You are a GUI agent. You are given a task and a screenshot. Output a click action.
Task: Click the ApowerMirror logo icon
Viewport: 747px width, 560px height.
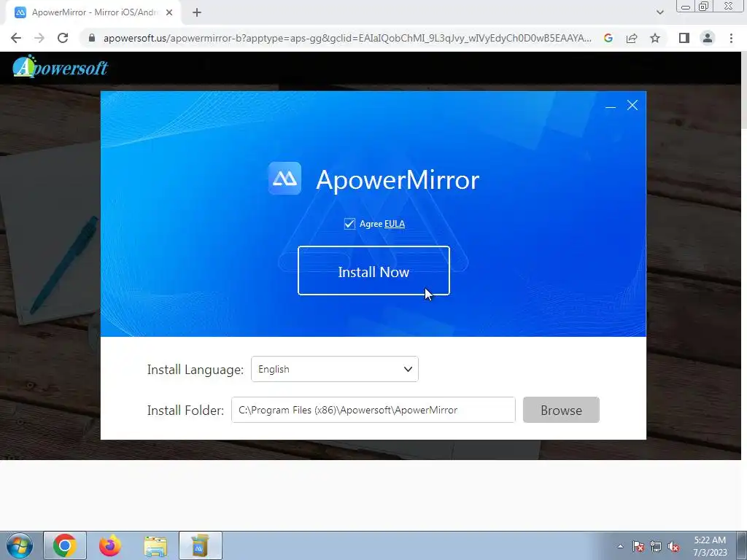[285, 179]
